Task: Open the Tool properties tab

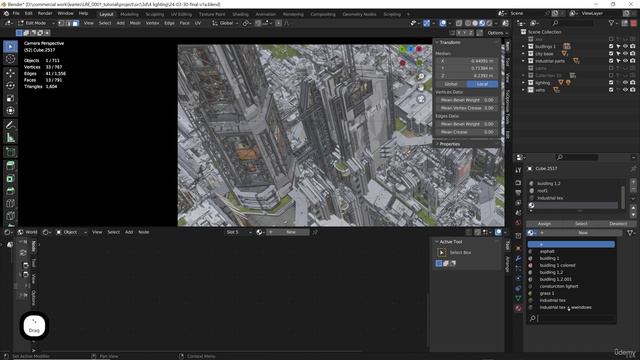Action: pos(518,170)
